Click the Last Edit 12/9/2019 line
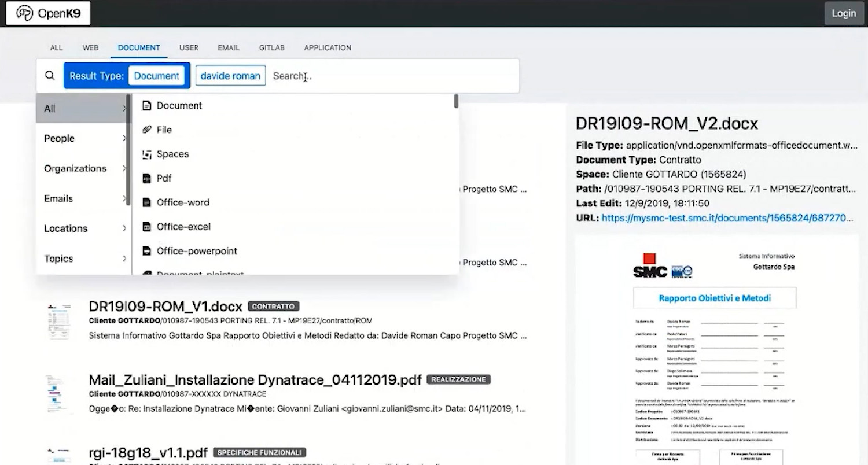The height and width of the screenshot is (465, 868). tap(642, 204)
